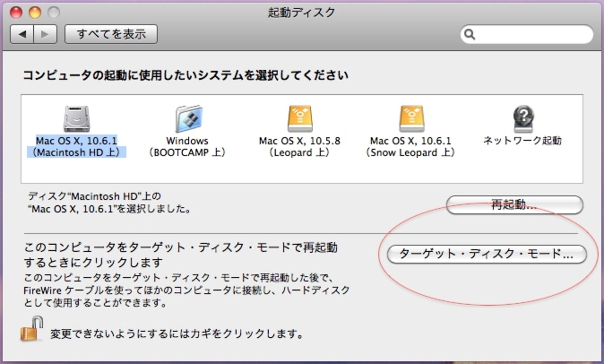
Task: Go forward with the right arrow
Action: click(45, 34)
